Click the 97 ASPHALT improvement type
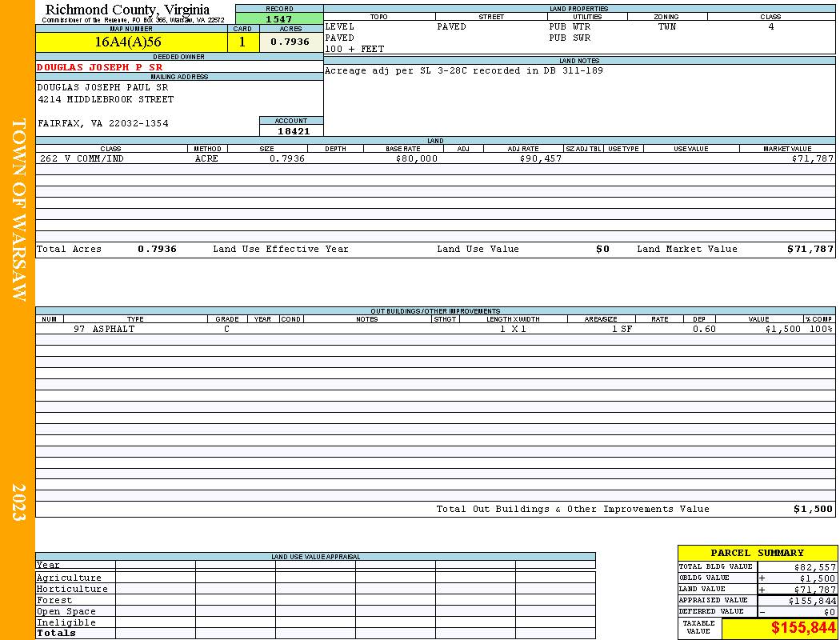 pos(104,330)
